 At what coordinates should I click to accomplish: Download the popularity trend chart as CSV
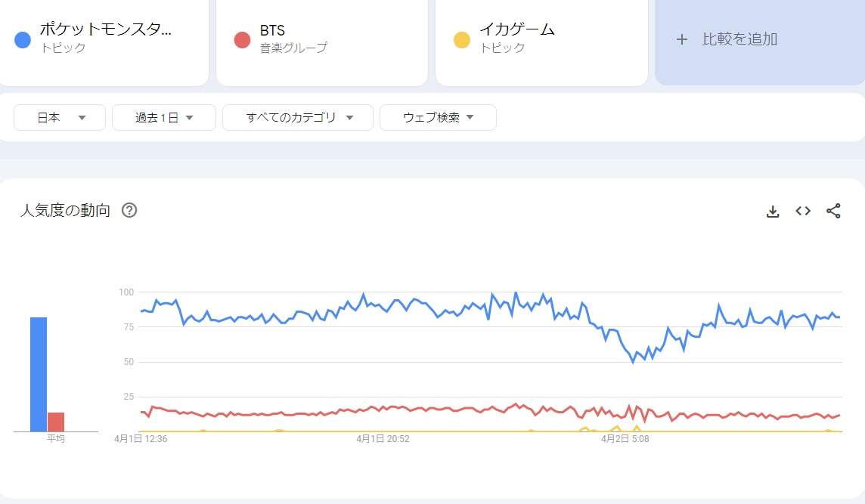click(773, 212)
